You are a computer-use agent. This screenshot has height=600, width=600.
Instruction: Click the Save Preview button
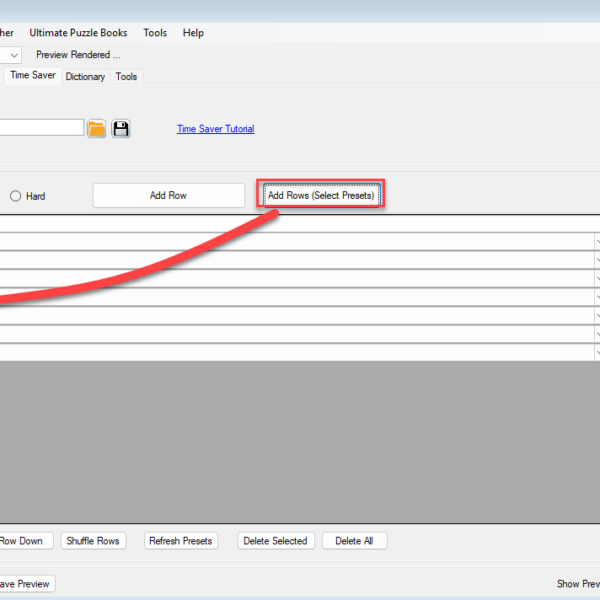[25, 584]
